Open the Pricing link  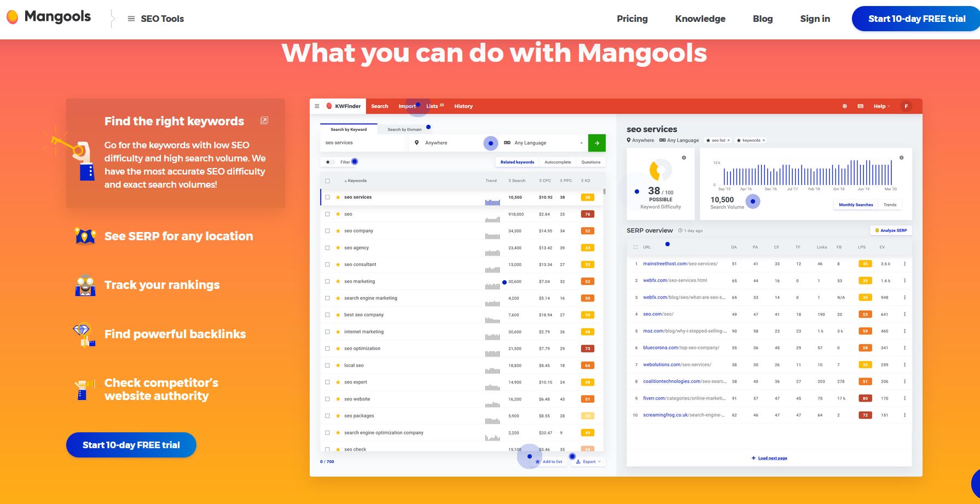632,19
